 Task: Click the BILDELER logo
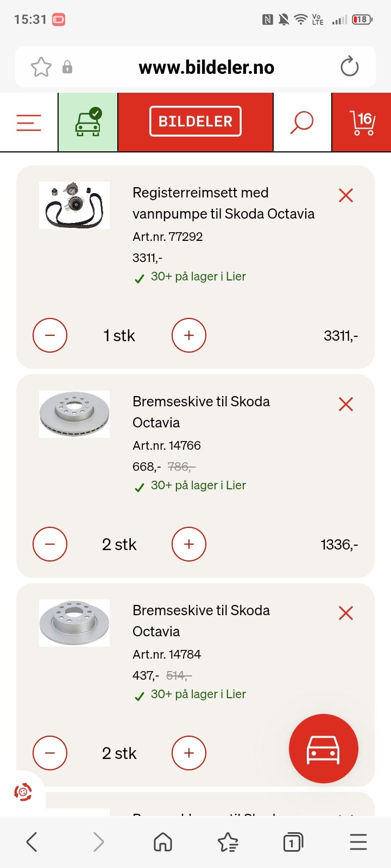pos(195,122)
